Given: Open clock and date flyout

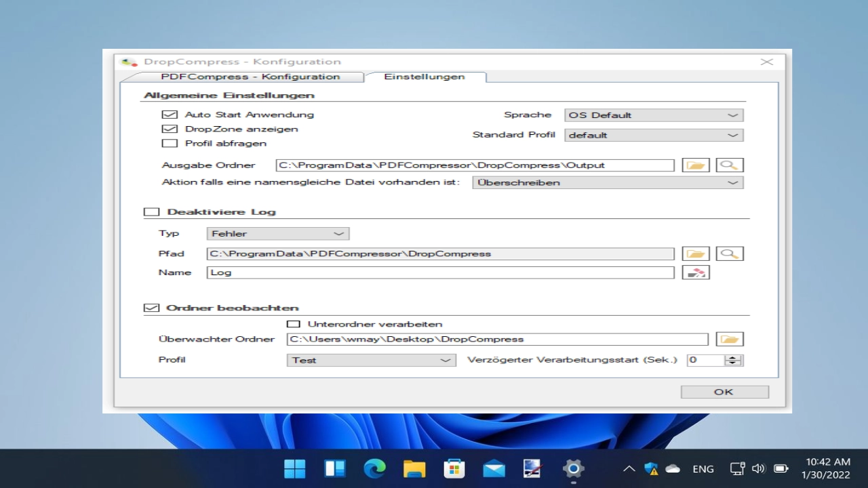Looking at the screenshot, I should pyautogui.click(x=826, y=468).
